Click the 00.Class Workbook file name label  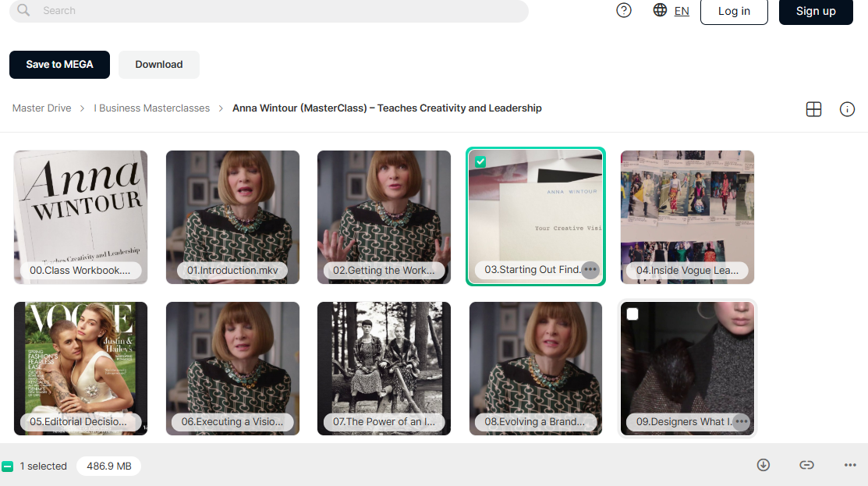tap(80, 270)
